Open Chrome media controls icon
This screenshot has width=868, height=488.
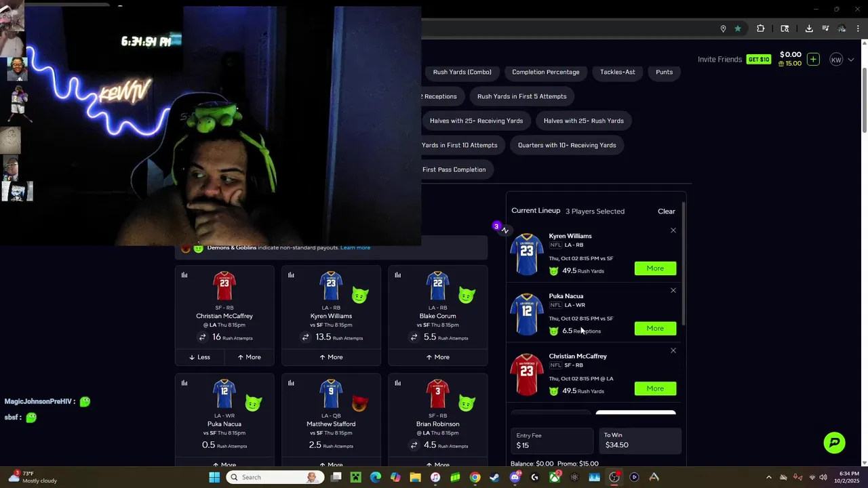point(825,28)
